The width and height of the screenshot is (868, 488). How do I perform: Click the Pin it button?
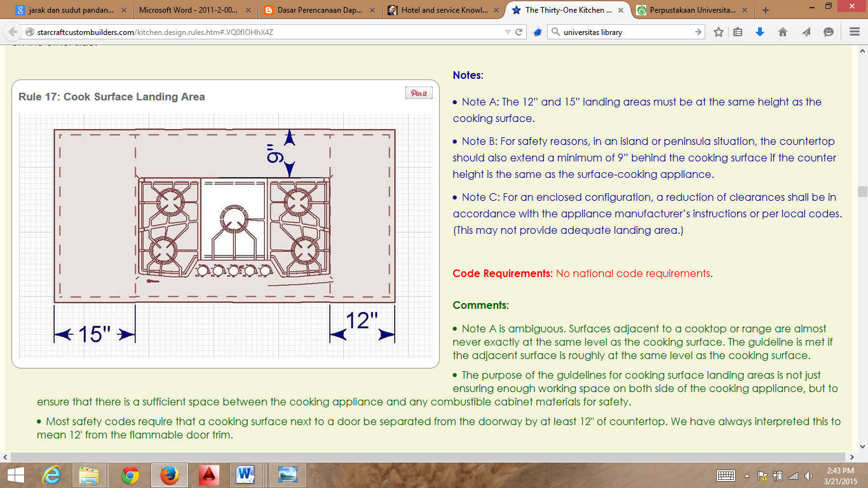point(419,93)
